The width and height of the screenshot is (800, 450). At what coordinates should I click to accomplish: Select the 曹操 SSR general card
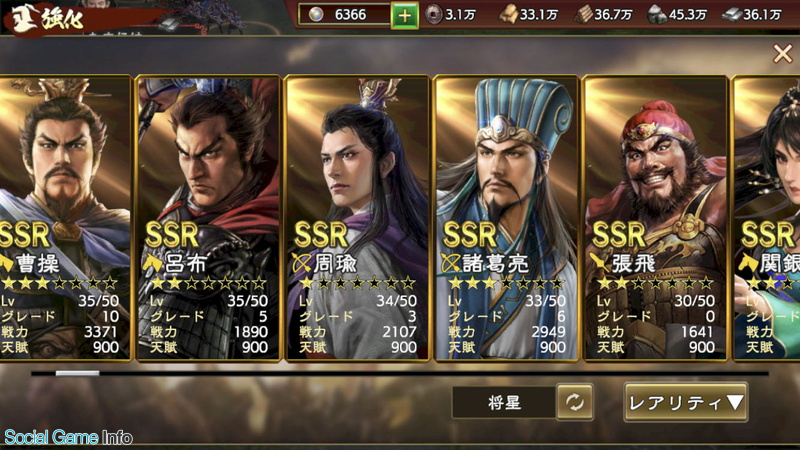(66, 218)
